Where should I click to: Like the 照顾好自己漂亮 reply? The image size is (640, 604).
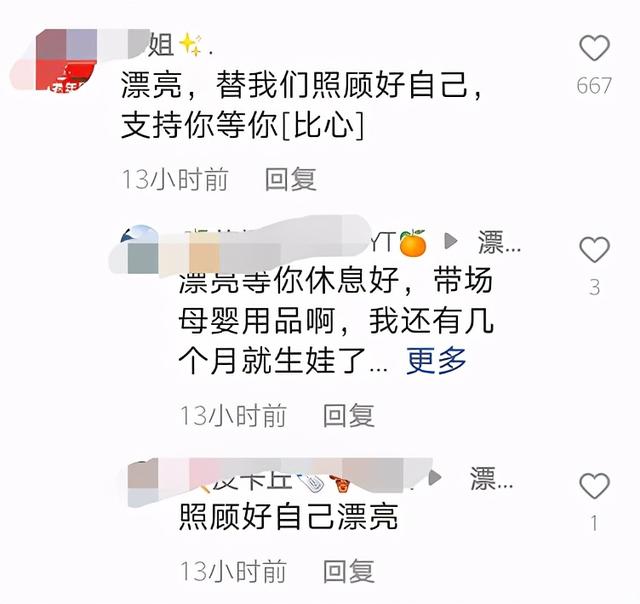[595, 486]
